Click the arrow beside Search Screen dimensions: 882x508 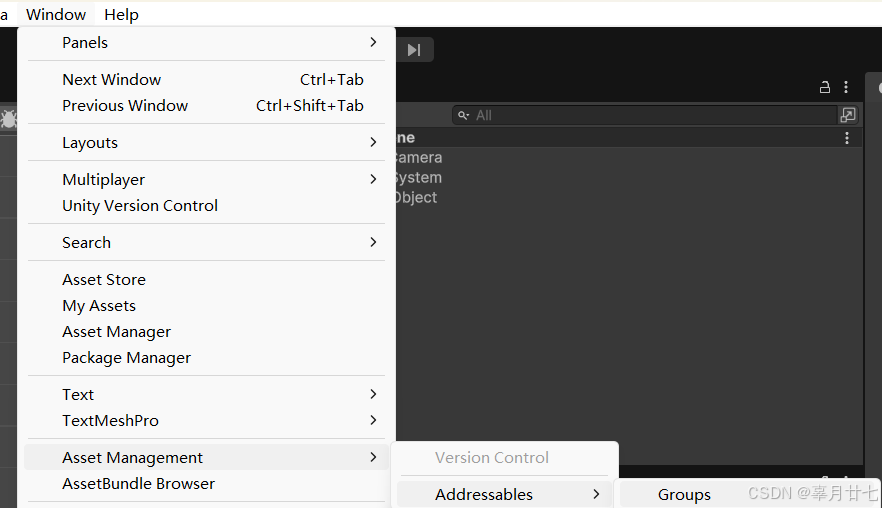374,242
